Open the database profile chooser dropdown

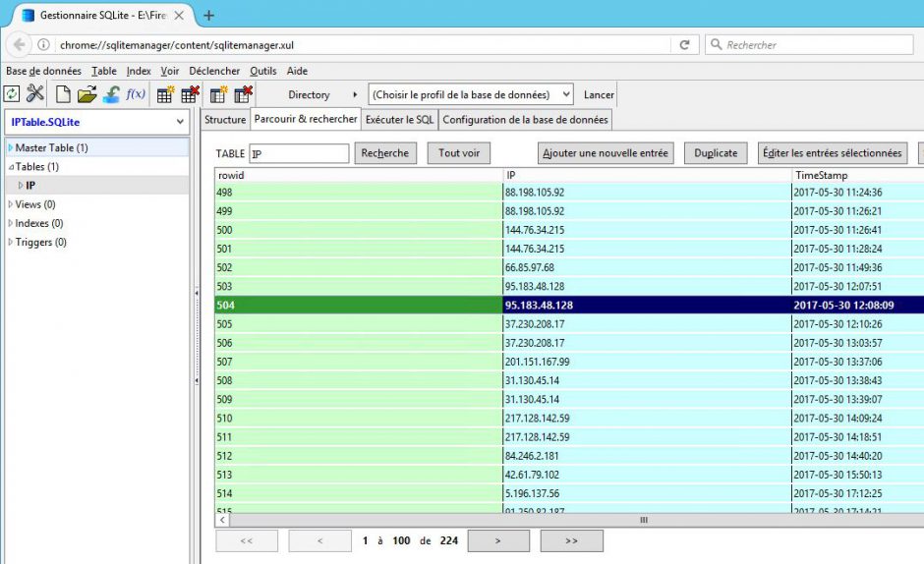471,94
